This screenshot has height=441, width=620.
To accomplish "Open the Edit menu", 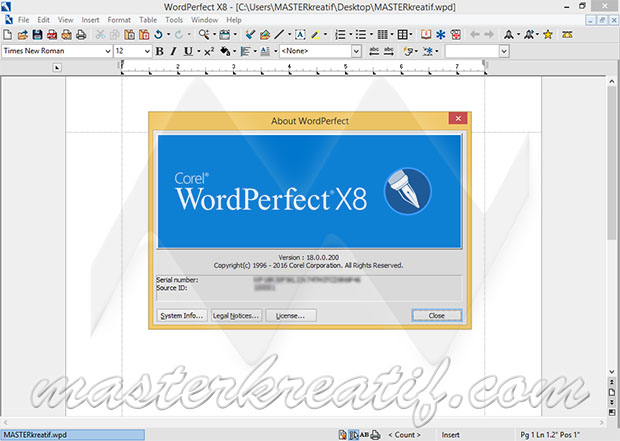I will coord(43,20).
